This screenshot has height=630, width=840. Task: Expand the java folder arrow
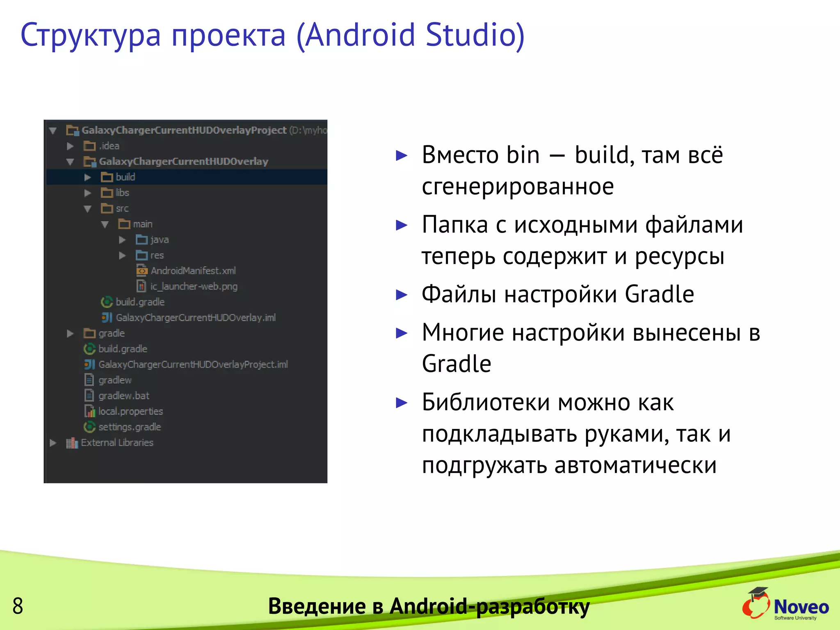pyautogui.click(x=122, y=240)
